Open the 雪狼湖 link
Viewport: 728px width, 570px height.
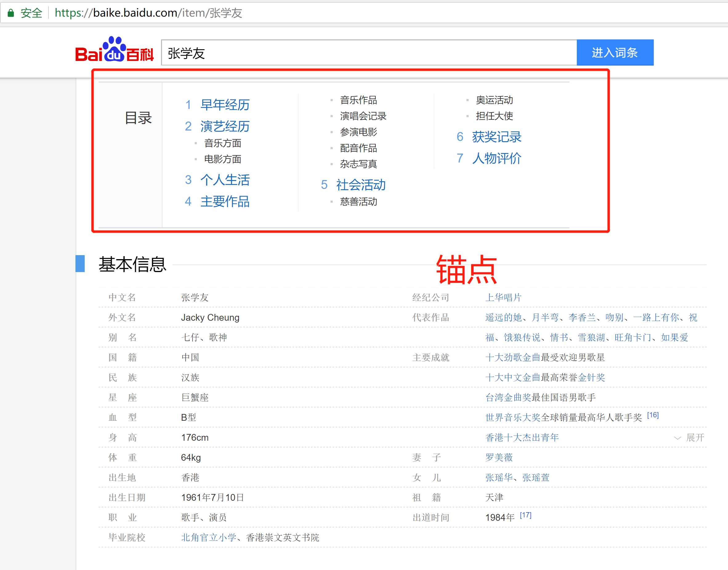(591, 337)
